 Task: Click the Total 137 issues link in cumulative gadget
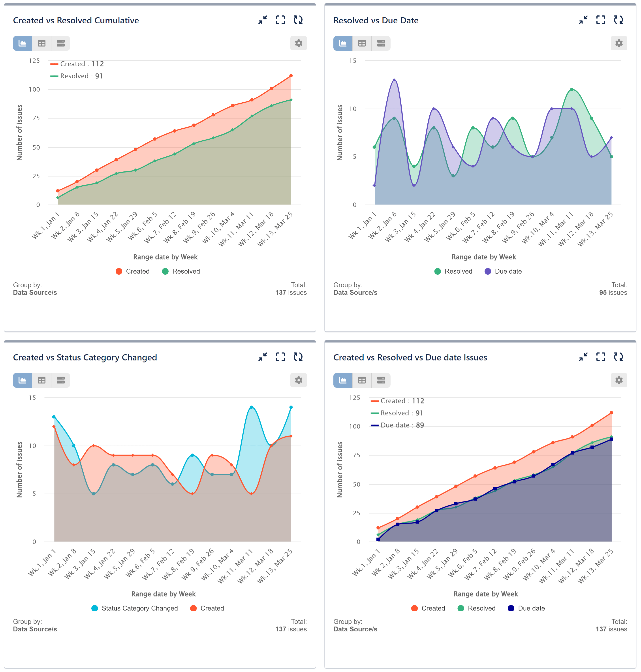[291, 293]
